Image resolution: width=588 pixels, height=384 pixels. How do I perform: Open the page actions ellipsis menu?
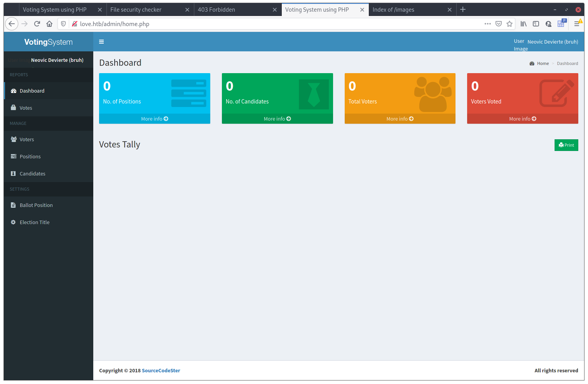pyautogui.click(x=487, y=24)
